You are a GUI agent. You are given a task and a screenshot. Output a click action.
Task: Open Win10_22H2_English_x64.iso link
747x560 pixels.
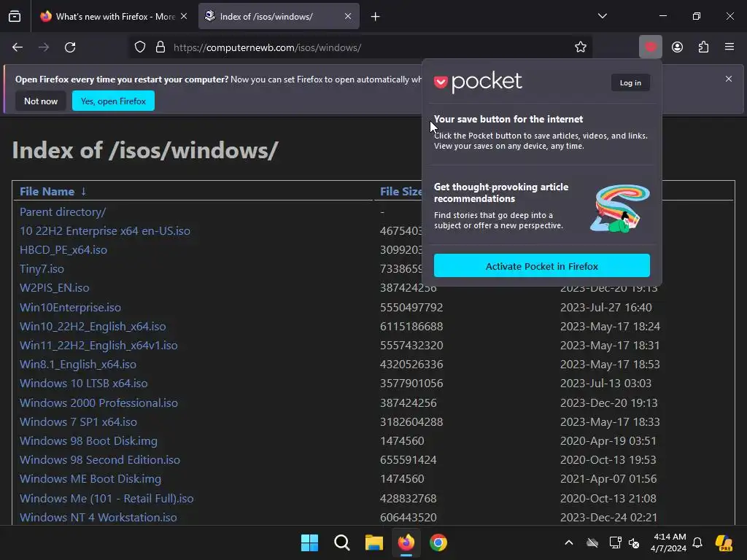point(93,327)
